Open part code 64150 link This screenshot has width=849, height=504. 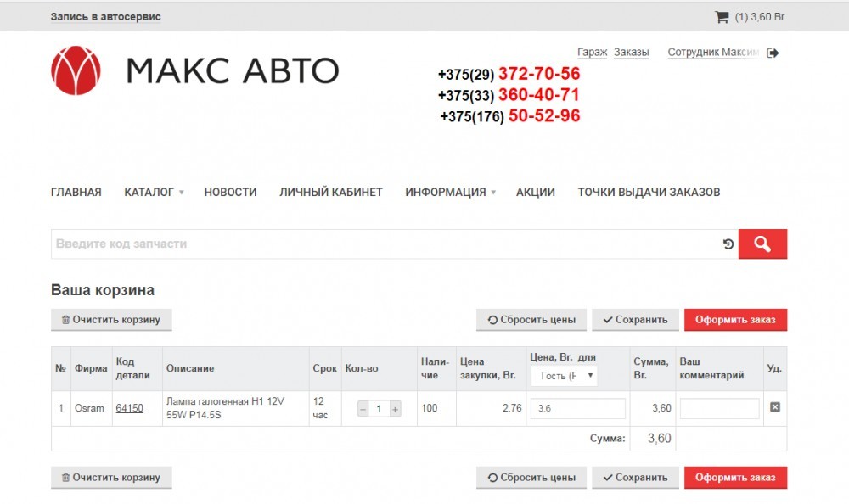(x=129, y=408)
